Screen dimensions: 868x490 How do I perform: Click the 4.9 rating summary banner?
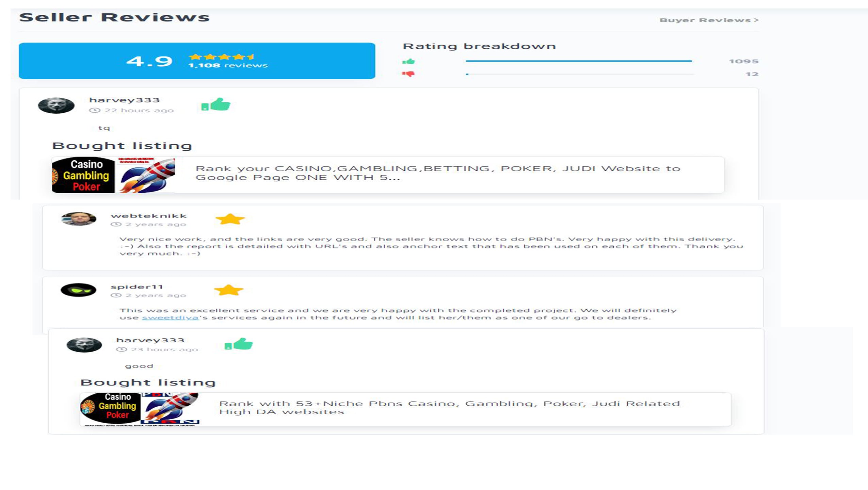(x=197, y=61)
